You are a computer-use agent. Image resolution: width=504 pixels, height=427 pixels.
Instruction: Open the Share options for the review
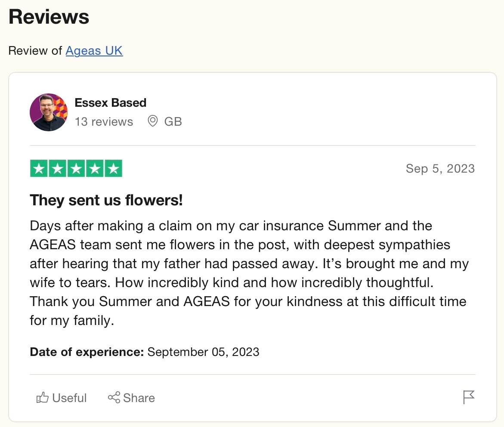point(131,398)
